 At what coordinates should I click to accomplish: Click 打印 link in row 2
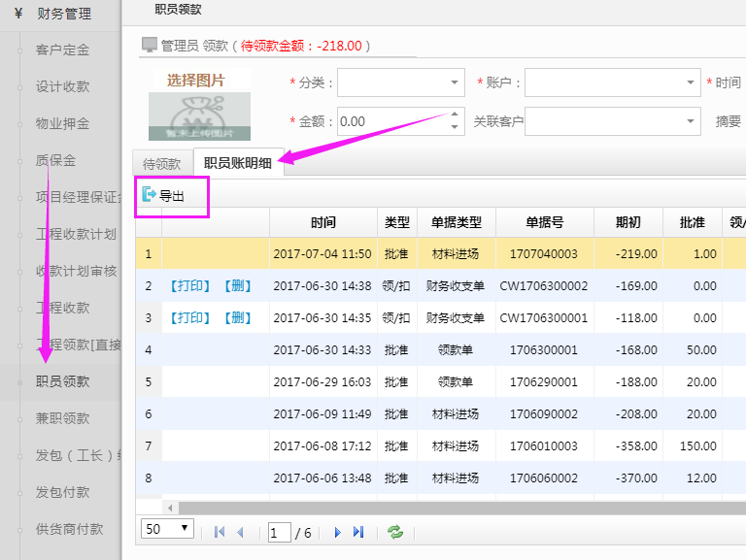click(x=189, y=286)
